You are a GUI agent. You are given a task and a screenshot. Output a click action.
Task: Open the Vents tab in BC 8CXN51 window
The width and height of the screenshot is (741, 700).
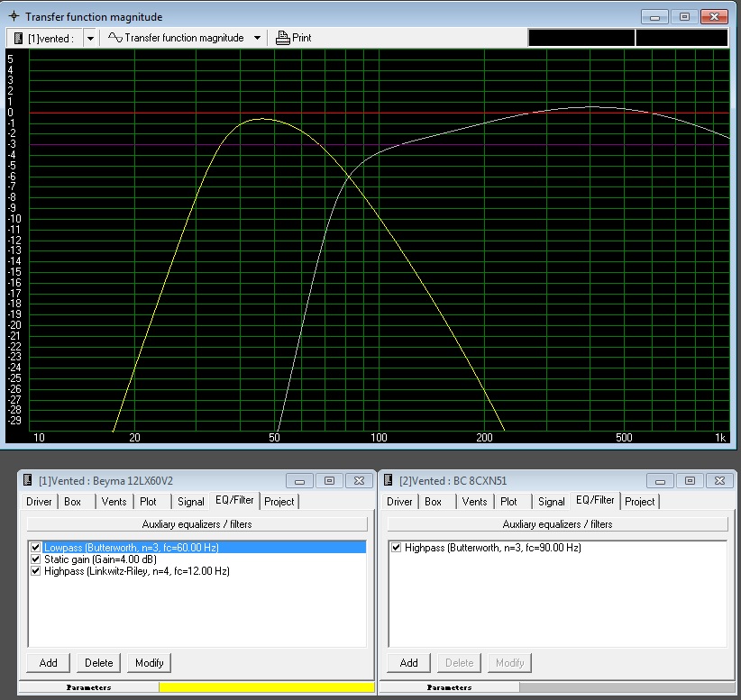pos(474,502)
